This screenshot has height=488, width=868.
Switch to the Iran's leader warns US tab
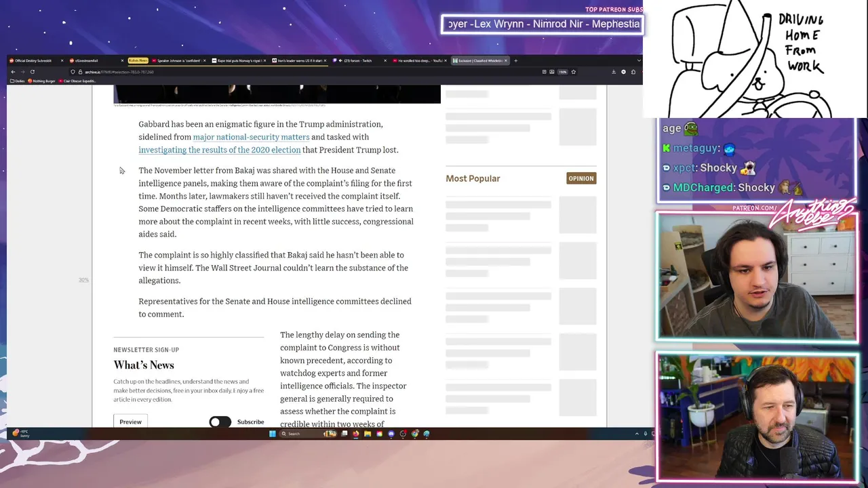pyautogui.click(x=298, y=60)
